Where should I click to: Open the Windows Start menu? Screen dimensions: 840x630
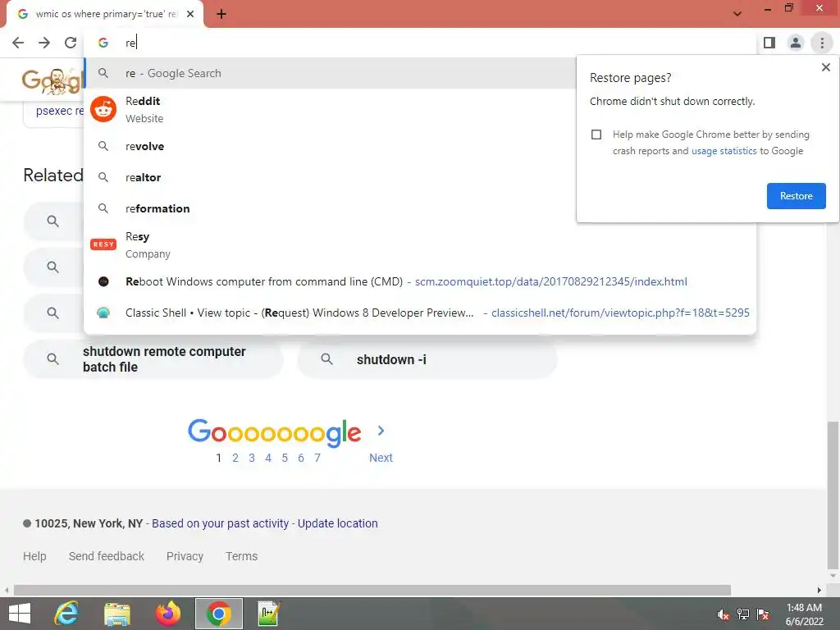[x=20, y=614]
